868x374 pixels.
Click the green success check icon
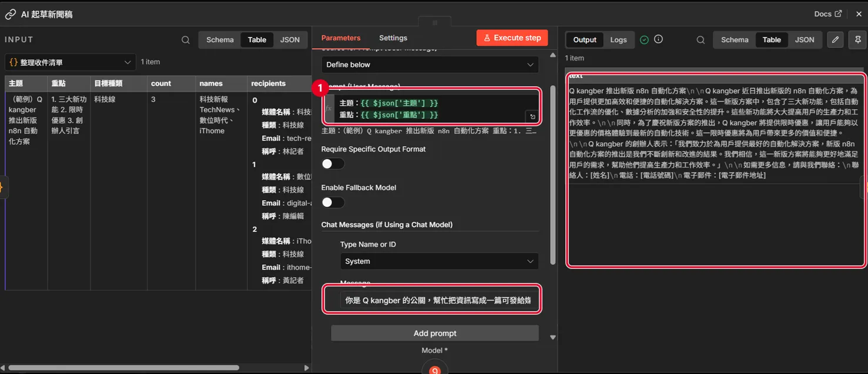pyautogui.click(x=644, y=40)
